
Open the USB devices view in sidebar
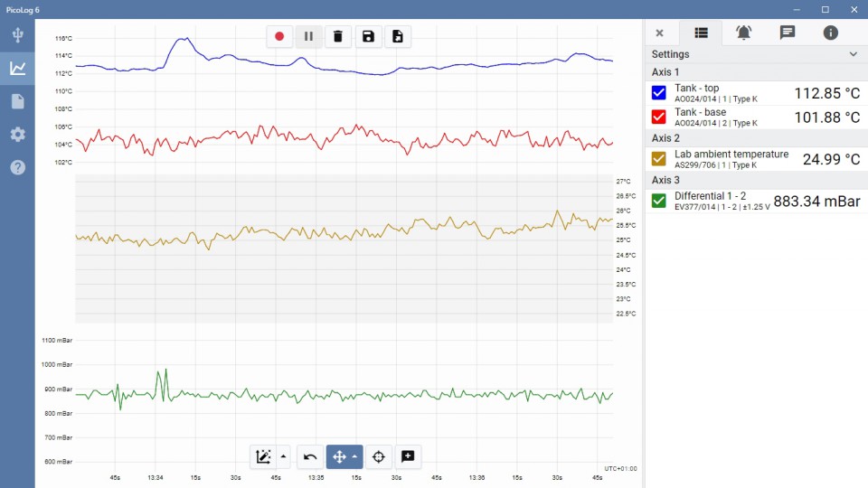coord(17,35)
